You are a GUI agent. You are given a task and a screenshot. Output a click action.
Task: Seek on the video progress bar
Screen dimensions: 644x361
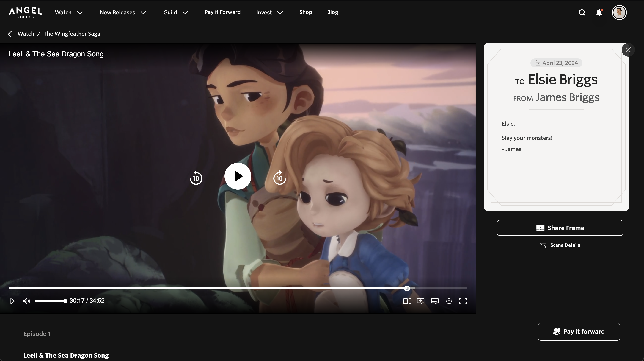(238, 288)
